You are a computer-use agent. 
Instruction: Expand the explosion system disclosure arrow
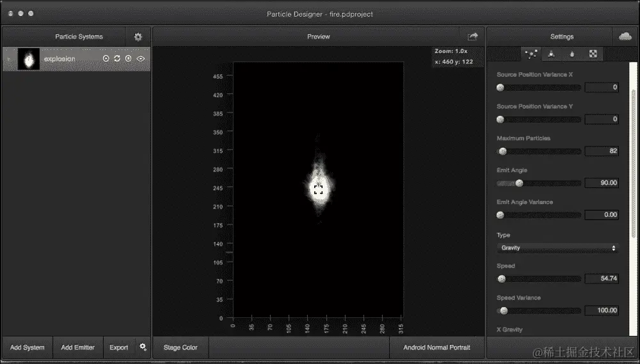coord(9,59)
